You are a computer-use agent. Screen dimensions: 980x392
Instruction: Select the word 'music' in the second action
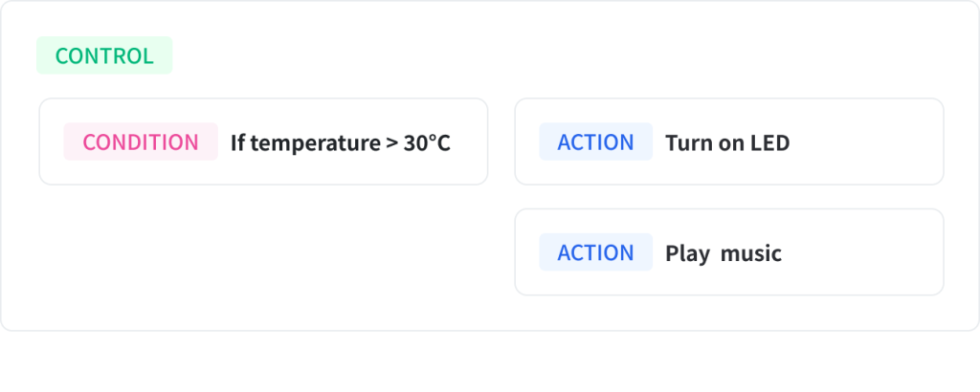(751, 253)
